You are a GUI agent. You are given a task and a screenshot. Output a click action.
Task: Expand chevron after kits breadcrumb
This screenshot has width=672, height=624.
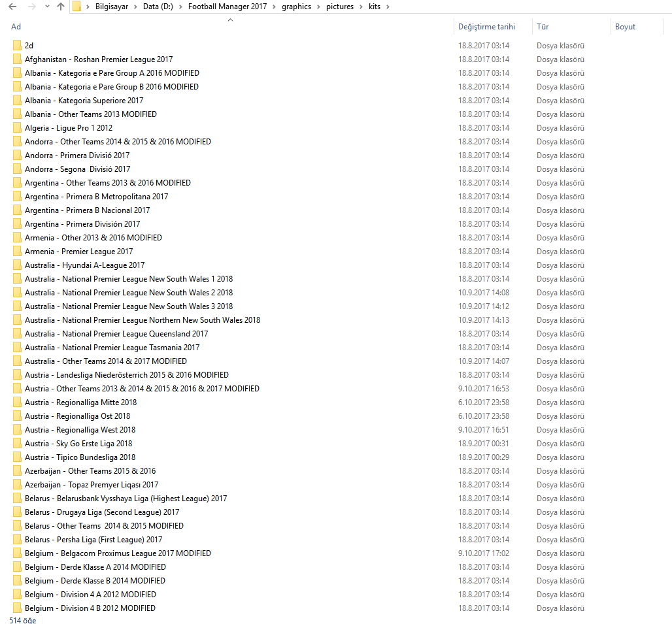coord(388,7)
